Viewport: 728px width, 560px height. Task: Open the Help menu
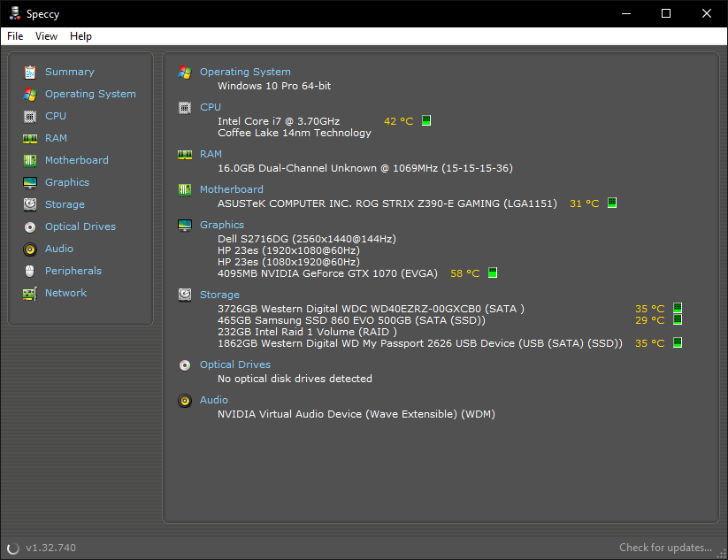click(x=80, y=36)
